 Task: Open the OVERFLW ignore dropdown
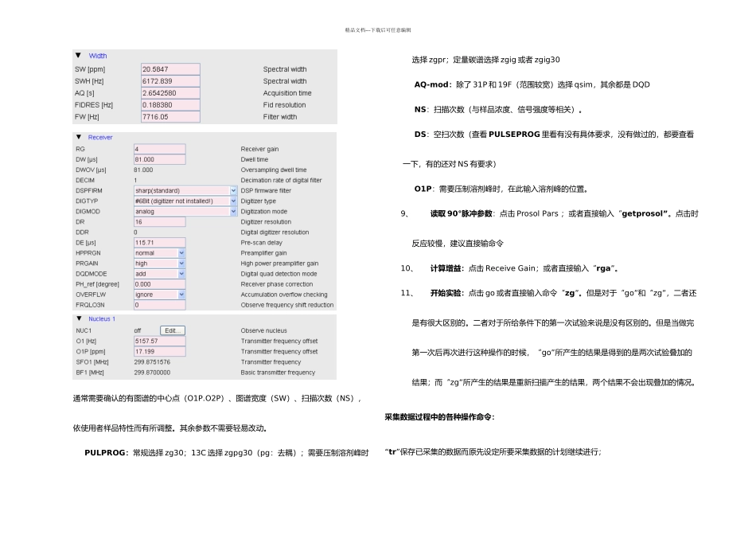coord(181,295)
